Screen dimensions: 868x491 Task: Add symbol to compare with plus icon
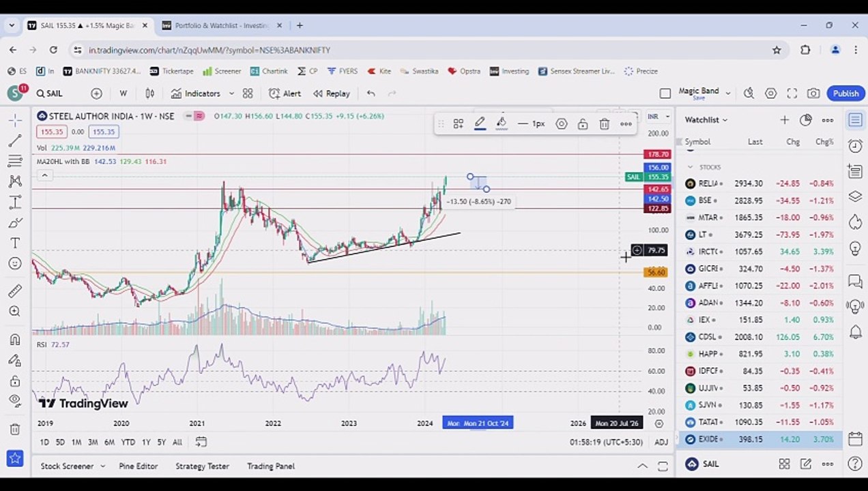96,93
